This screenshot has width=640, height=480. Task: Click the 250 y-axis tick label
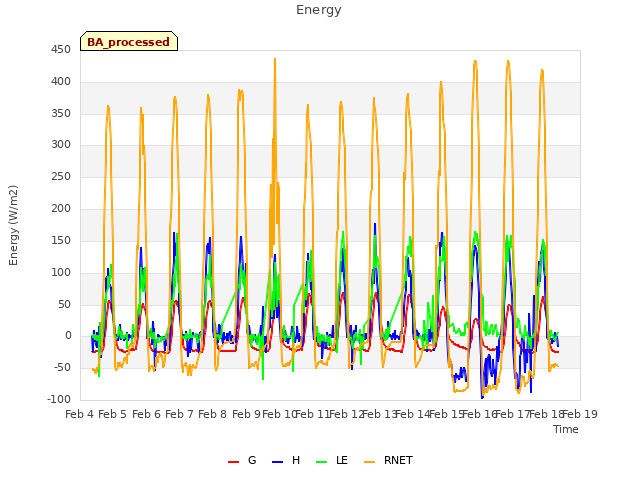tap(61, 177)
